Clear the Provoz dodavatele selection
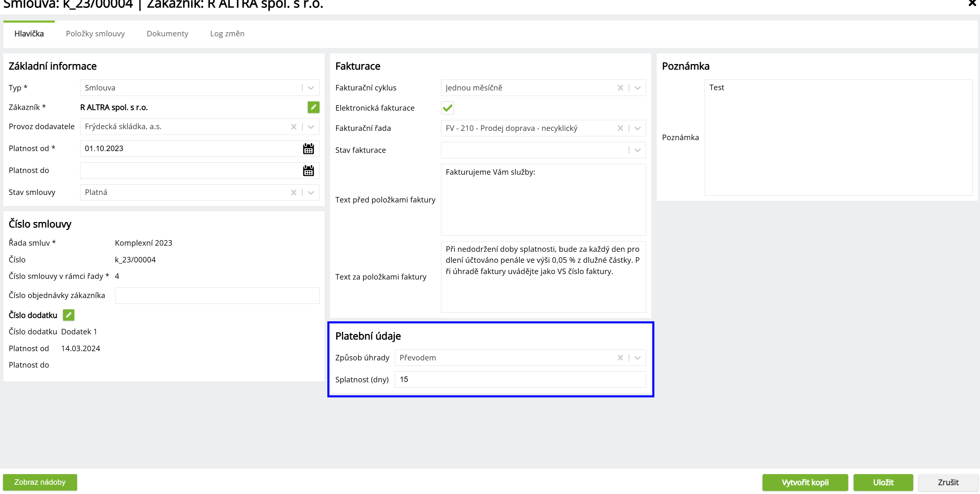980x494 pixels. pyautogui.click(x=293, y=127)
